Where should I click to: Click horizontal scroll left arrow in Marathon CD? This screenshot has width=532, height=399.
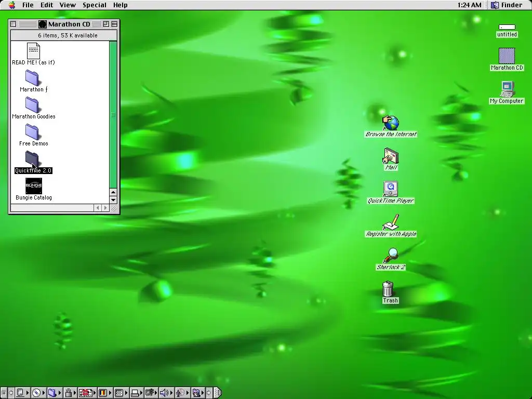pyautogui.click(x=98, y=208)
